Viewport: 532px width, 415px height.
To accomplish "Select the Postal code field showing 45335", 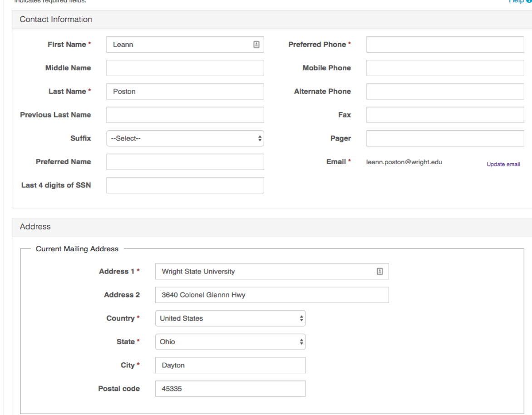I will 231,389.
